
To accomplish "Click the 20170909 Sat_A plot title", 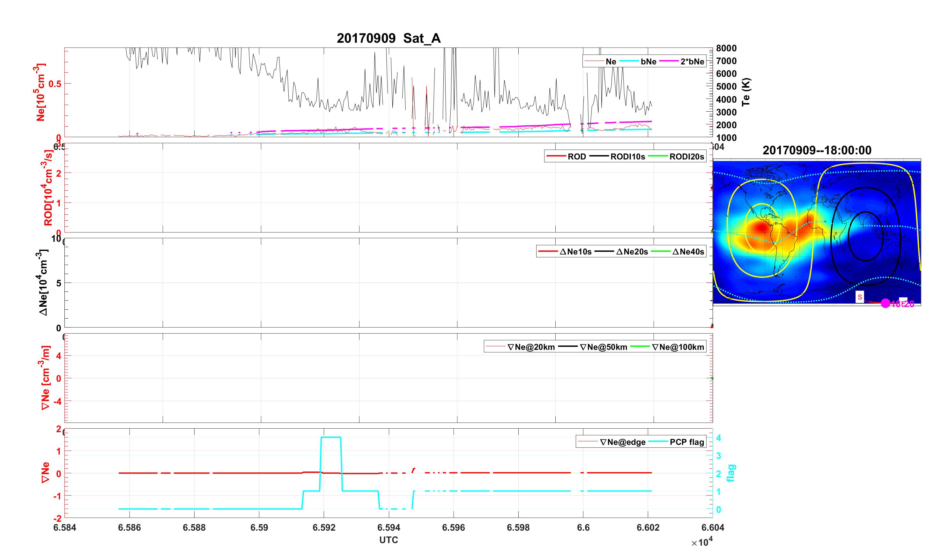I will (389, 38).
